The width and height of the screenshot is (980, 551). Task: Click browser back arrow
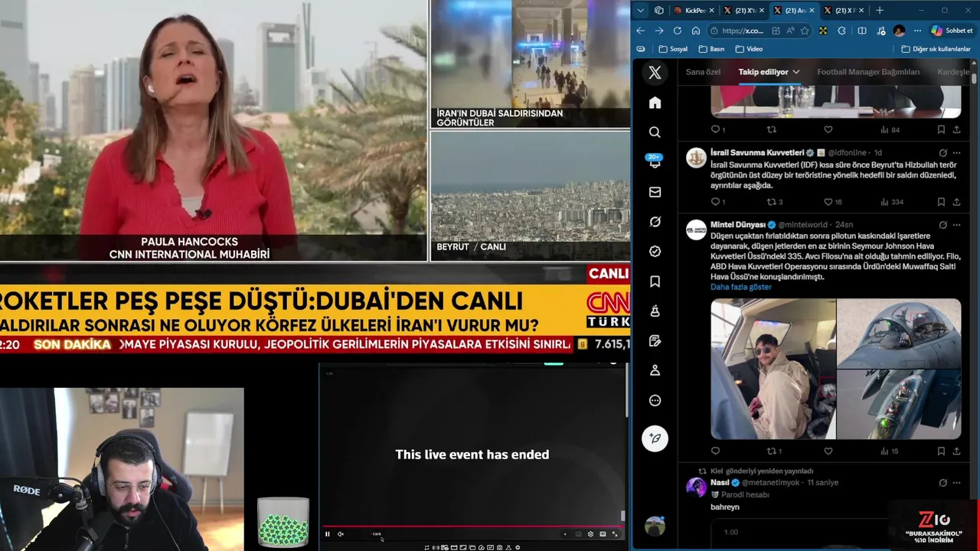[x=641, y=31]
